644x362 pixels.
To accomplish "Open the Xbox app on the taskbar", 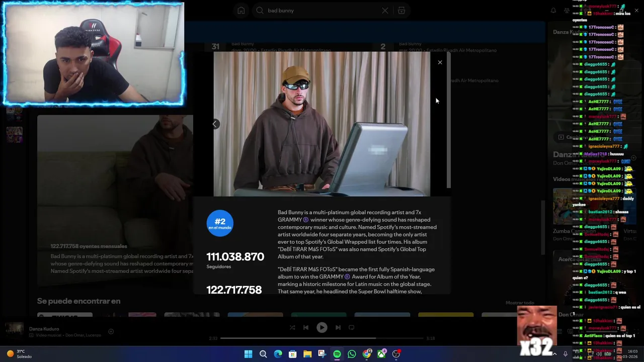I will 382,354.
